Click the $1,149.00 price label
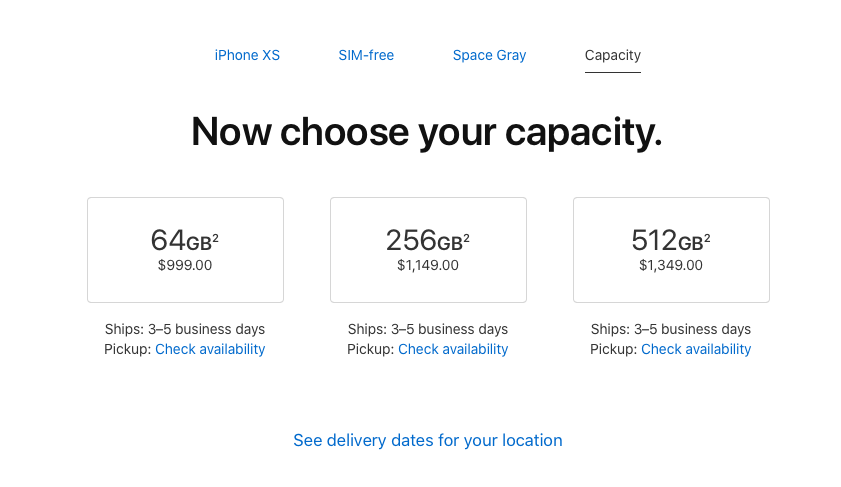The height and width of the screenshot is (487, 841). (x=428, y=266)
